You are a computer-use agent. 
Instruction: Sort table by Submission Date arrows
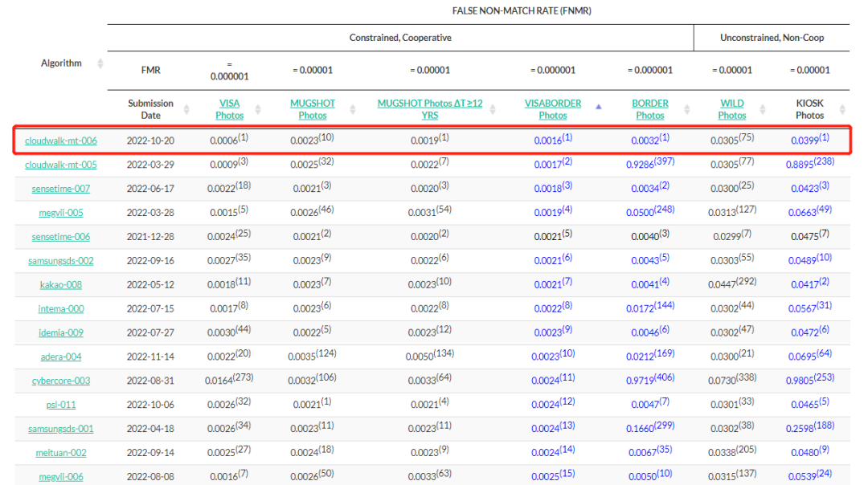[x=186, y=109]
